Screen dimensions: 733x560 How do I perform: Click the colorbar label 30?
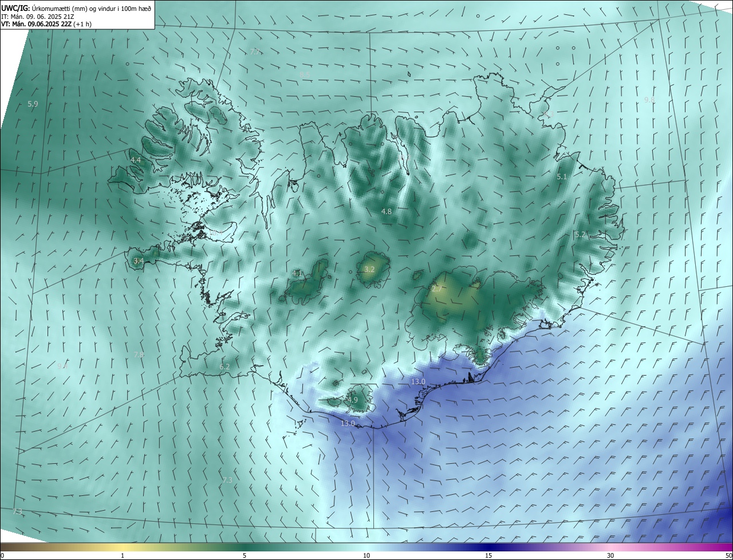[x=610, y=555]
